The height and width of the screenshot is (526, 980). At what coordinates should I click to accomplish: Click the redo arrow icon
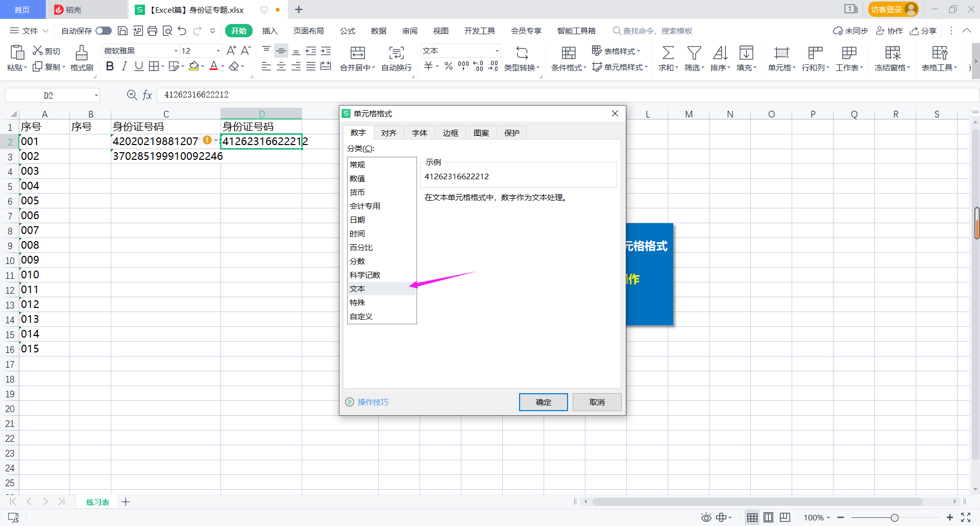coord(197,31)
